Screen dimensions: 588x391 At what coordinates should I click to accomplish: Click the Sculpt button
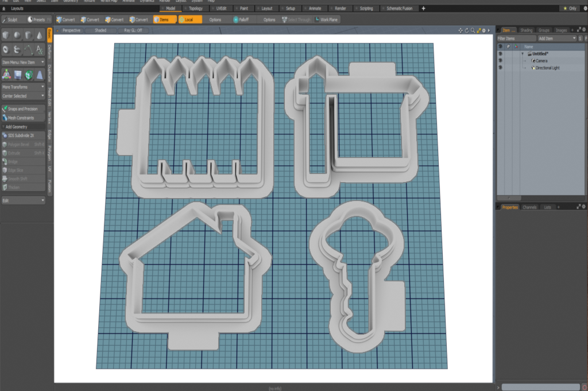pos(12,20)
